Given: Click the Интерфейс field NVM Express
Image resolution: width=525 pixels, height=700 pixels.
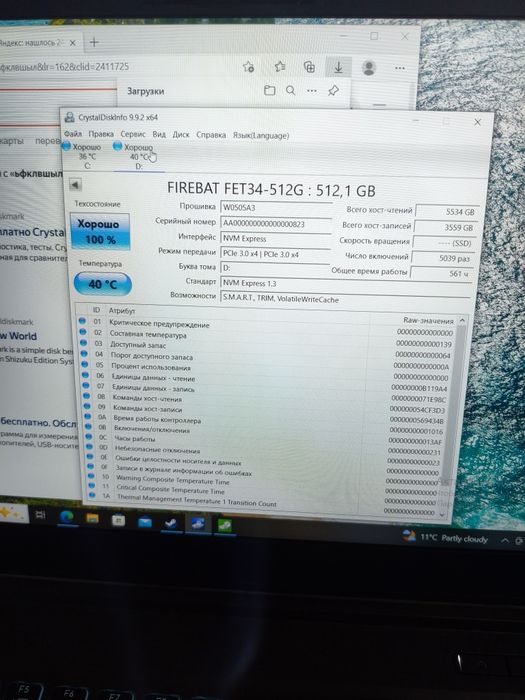Looking at the screenshot, I should coord(275,239).
